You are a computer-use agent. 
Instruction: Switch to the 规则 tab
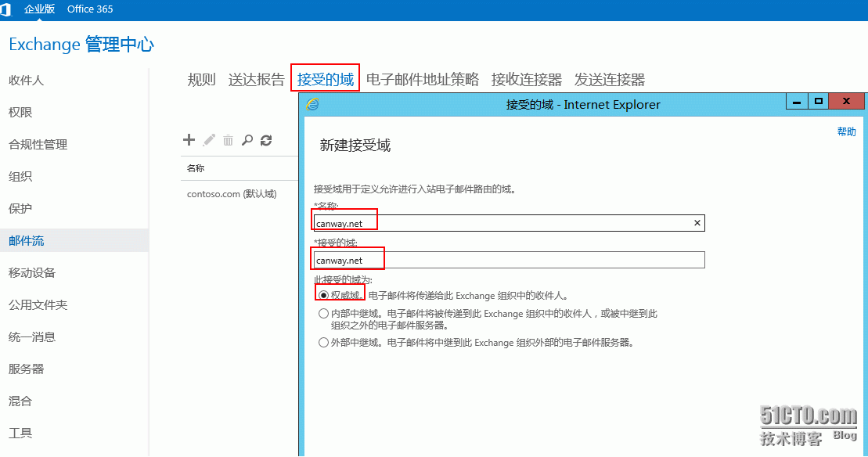point(201,80)
